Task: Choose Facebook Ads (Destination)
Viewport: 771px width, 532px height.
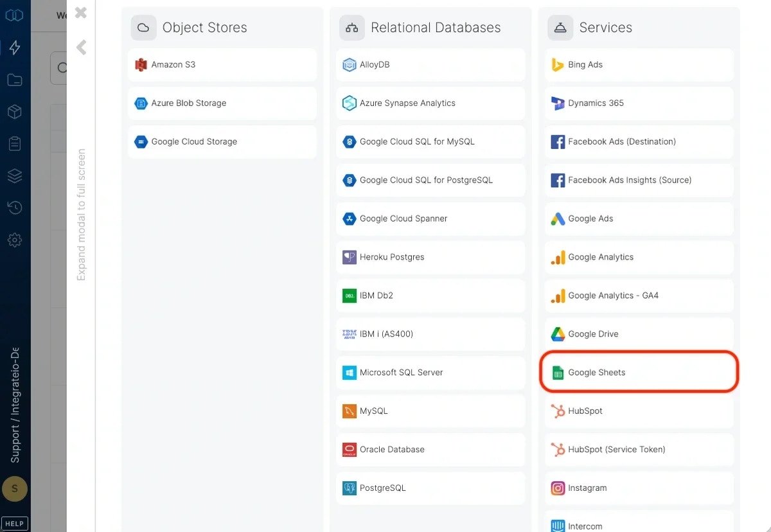Action: point(639,141)
